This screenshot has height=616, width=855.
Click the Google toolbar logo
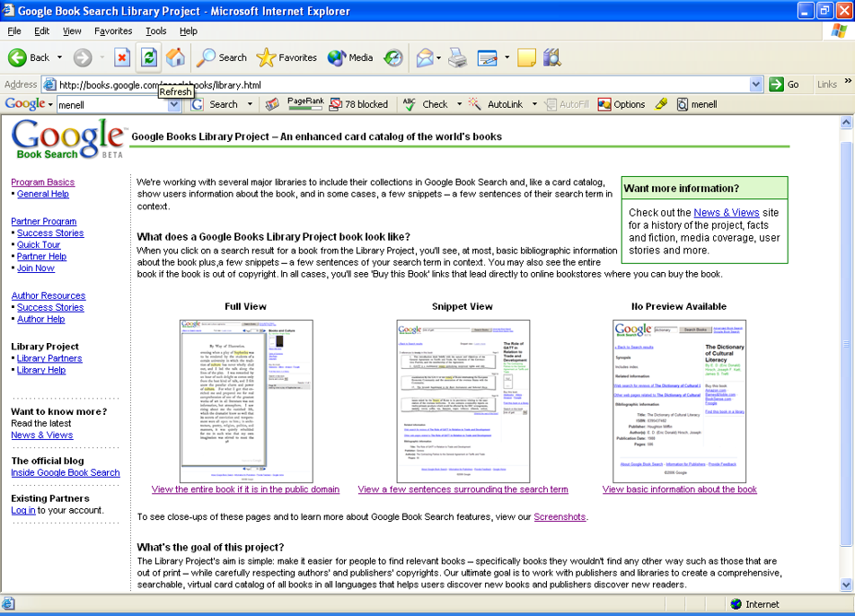(25, 103)
